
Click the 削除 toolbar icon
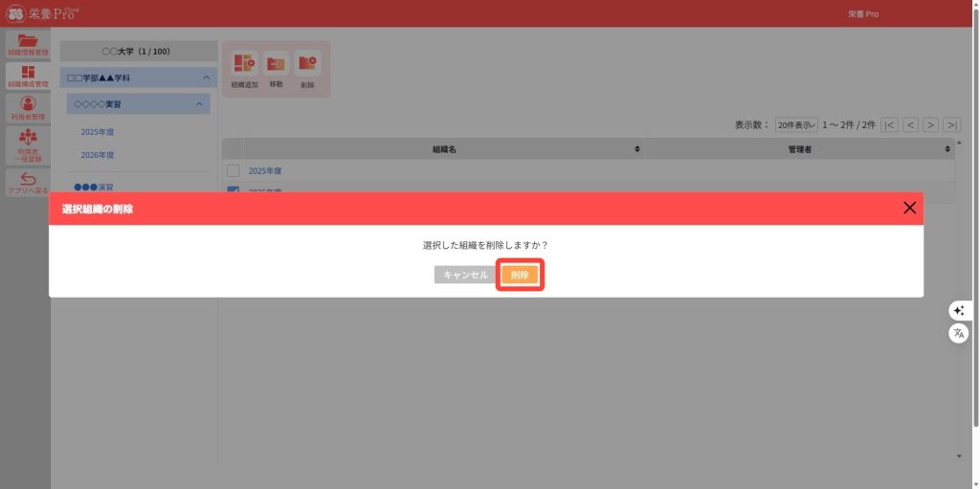click(x=307, y=66)
